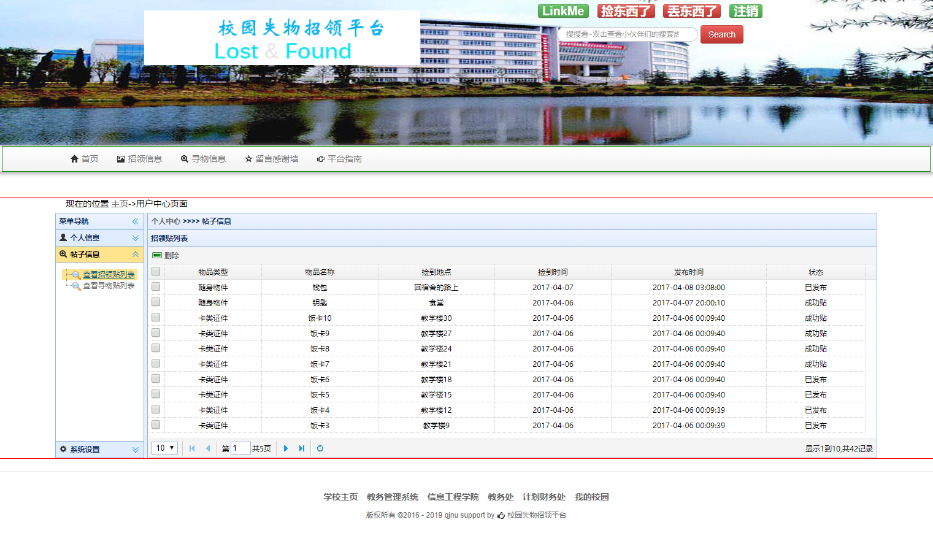The image size is (933, 560).
Task: Open the 招领信息 navigation menu item
Action: click(144, 158)
